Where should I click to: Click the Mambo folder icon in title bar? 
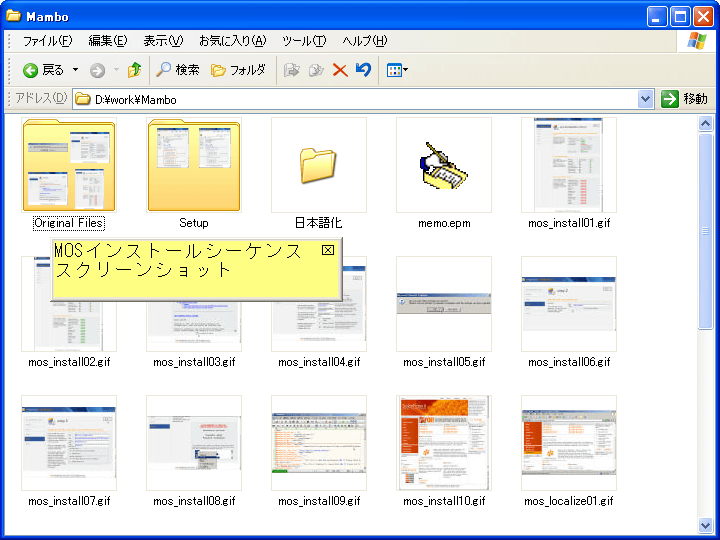click(13, 16)
